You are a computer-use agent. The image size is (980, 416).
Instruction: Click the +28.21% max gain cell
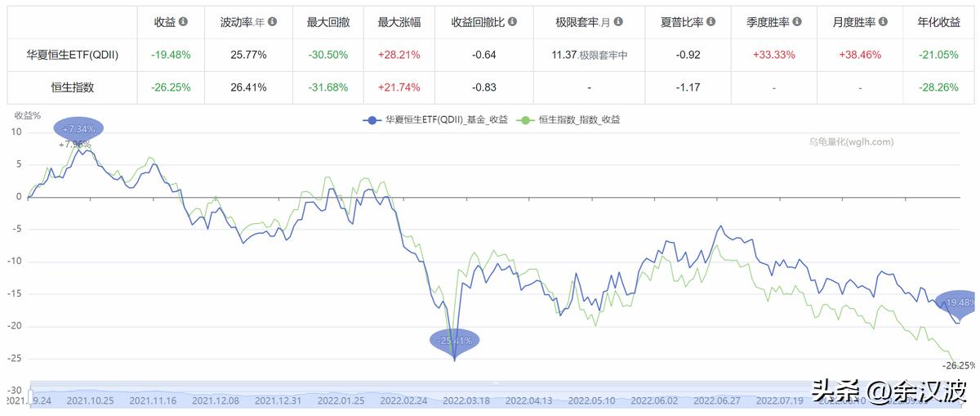[399, 55]
